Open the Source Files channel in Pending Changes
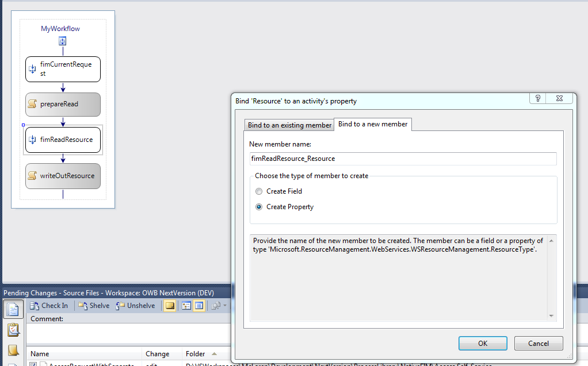 click(x=13, y=309)
